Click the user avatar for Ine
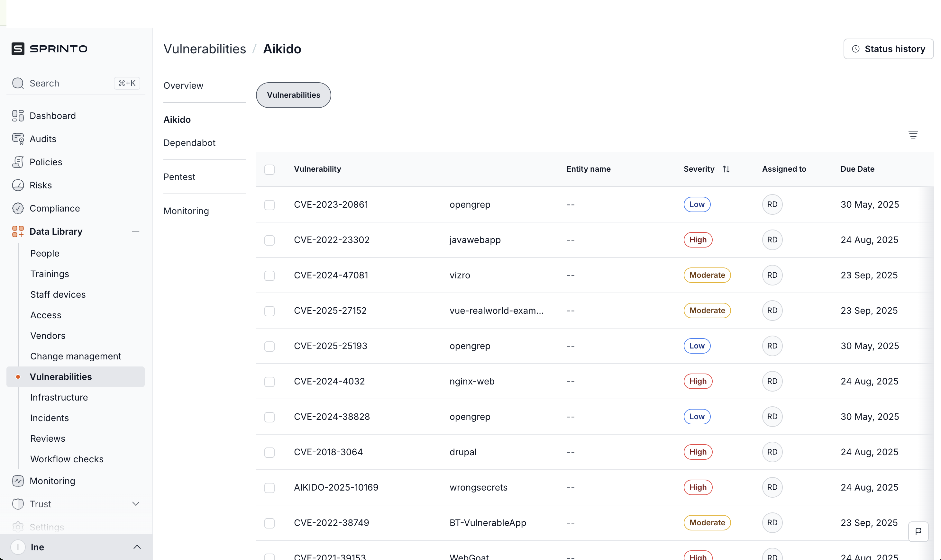 (x=18, y=547)
